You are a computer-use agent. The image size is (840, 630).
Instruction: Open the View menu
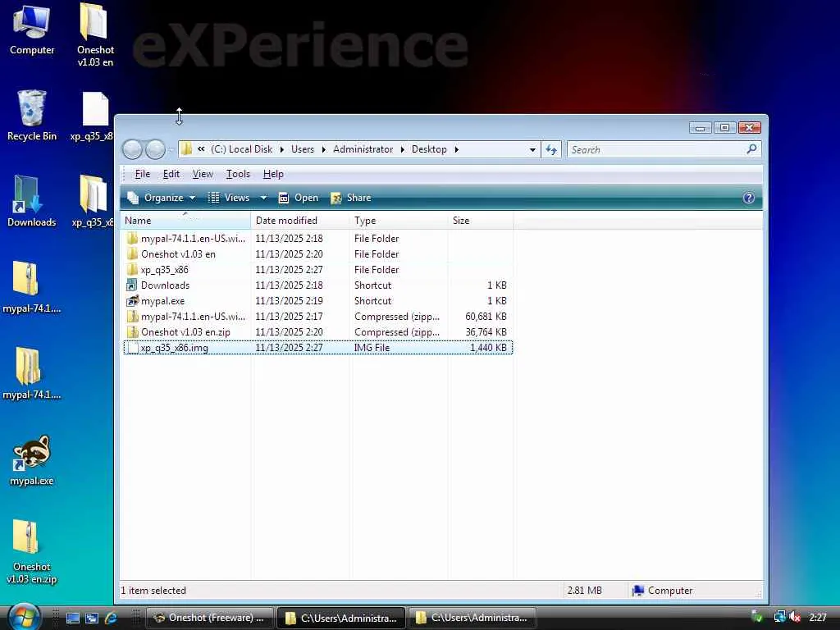point(203,174)
